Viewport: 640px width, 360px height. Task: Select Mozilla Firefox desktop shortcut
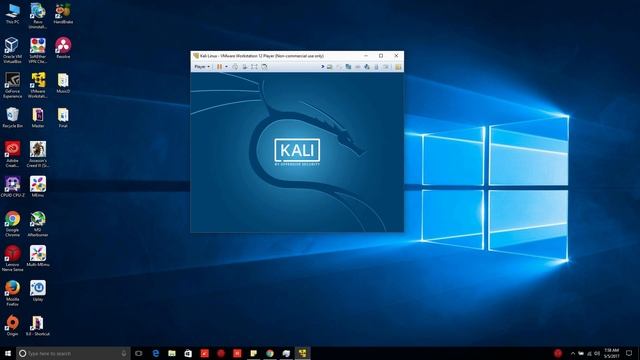coord(12,293)
